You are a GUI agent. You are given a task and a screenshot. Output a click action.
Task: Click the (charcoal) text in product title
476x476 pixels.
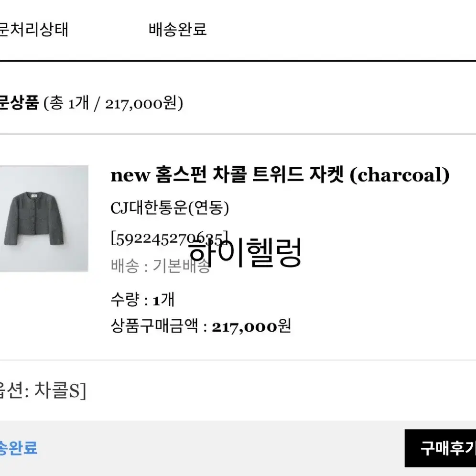tap(400, 175)
